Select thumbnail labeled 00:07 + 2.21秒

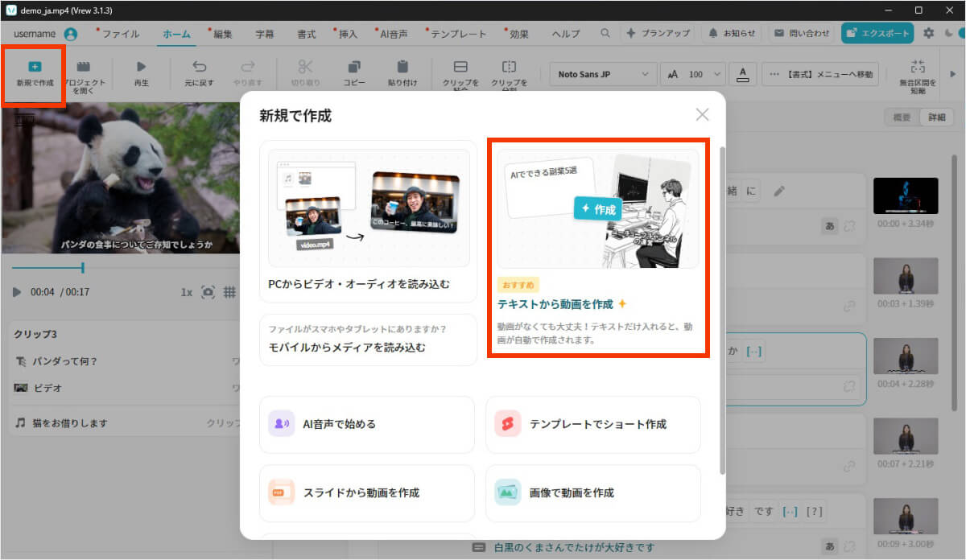(x=906, y=435)
